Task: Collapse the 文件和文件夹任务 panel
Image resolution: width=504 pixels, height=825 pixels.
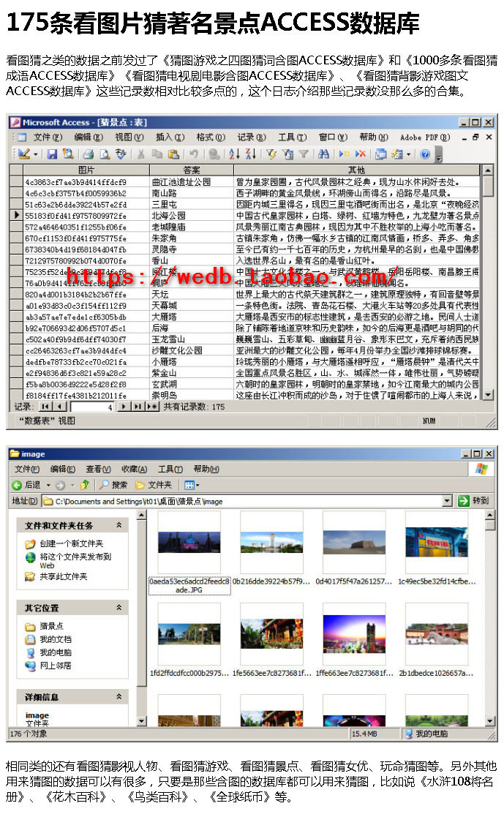Action: (119, 524)
